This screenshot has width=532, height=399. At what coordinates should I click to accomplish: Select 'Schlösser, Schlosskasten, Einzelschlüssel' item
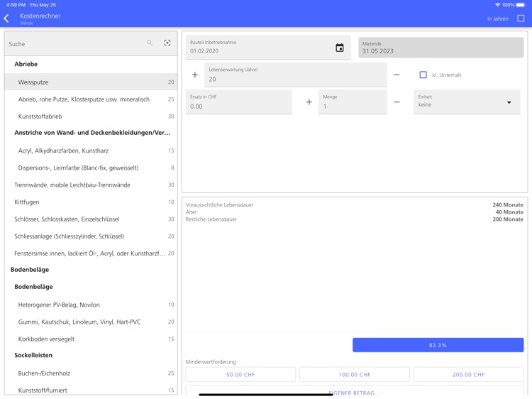(x=91, y=219)
